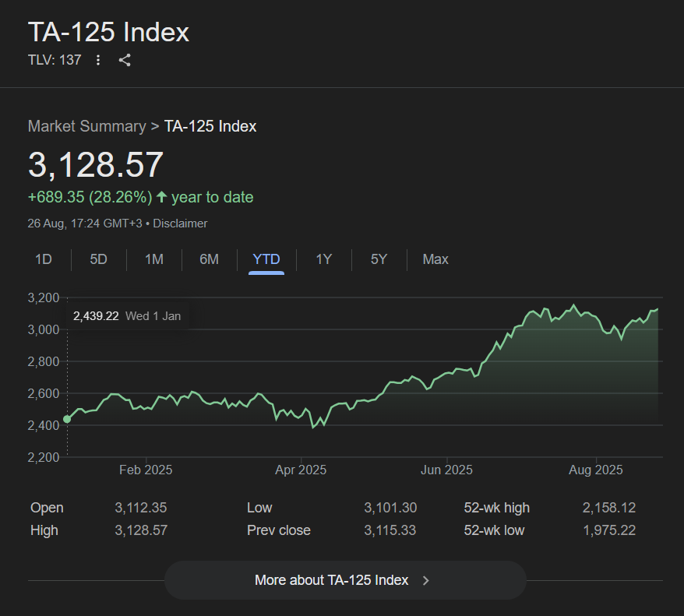
Task: Switch chart to 1Y range
Action: 323,259
